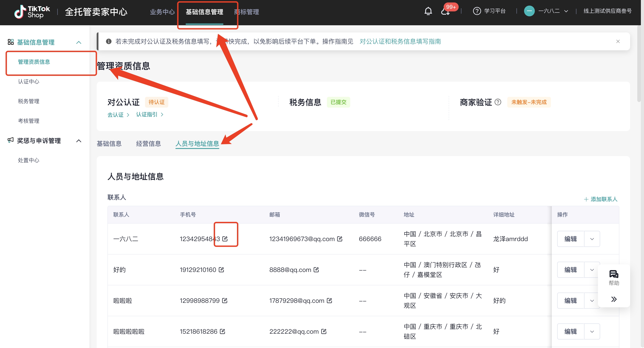This screenshot has height=348, width=644.
Task: Open the dropdown arrow next to 啦啦啦啦啦 row 编辑
Action: click(x=592, y=331)
